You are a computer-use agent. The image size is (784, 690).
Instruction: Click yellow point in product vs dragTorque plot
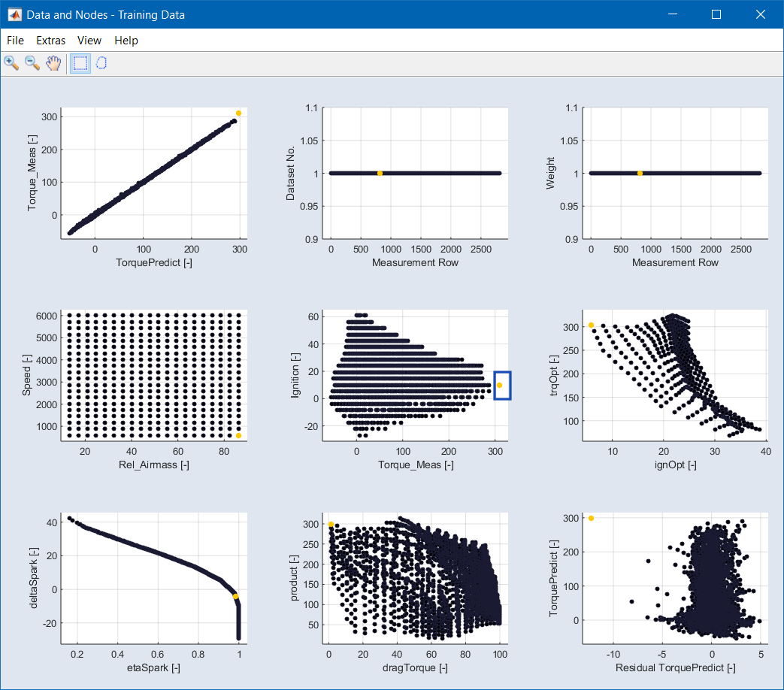point(331,525)
